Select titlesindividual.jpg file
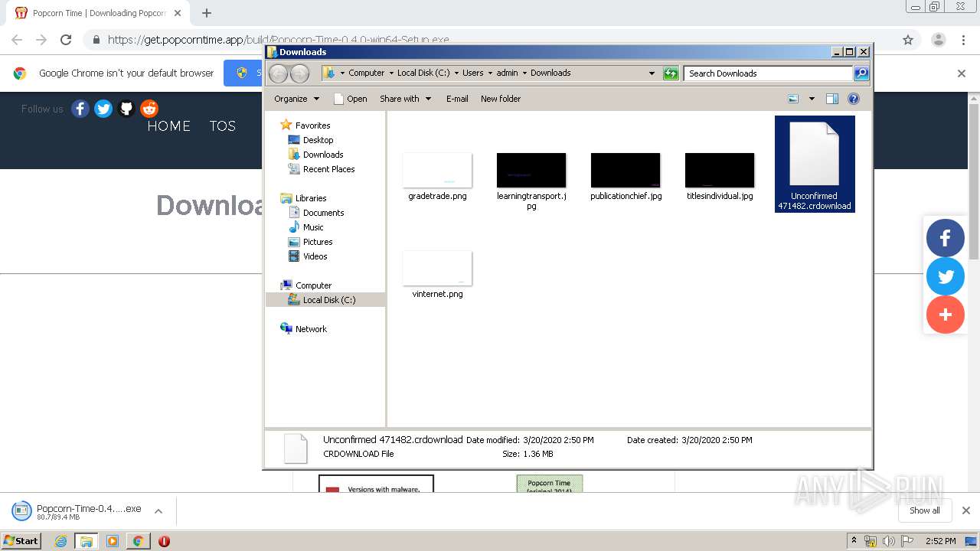The image size is (980, 551). 720,176
